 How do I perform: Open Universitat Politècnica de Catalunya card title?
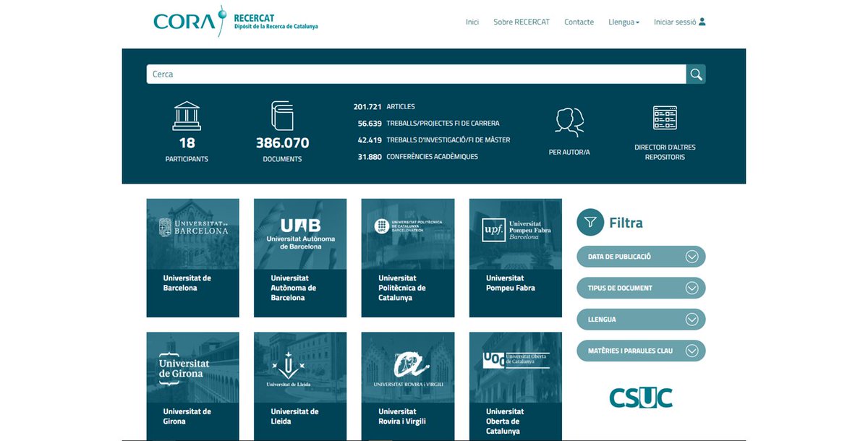click(402, 288)
